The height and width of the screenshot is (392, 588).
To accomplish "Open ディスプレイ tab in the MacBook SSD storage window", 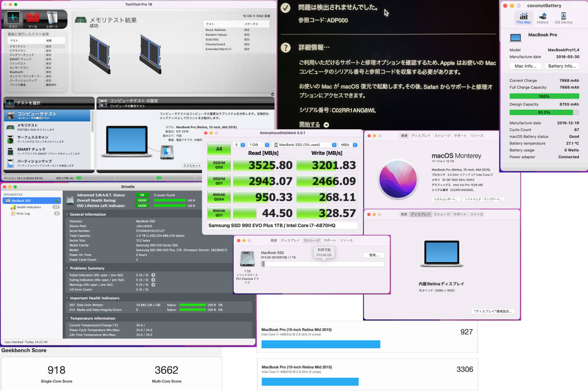I will click(x=290, y=241).
